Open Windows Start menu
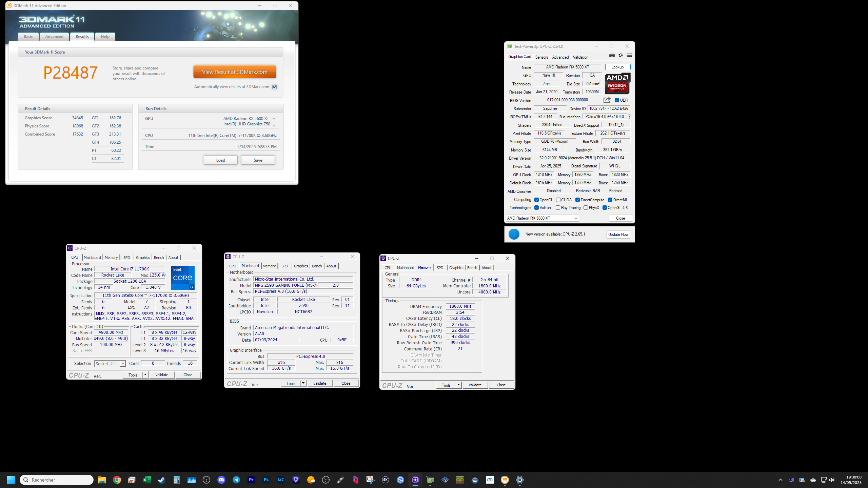The image size is (868, 488). pos(11,480)
